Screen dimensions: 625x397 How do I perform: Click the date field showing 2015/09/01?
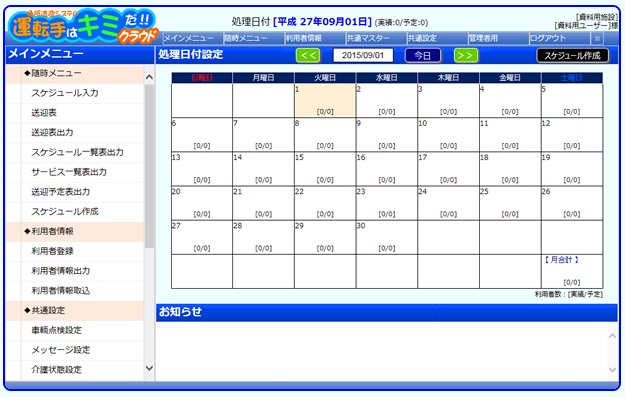coord(363,55)
